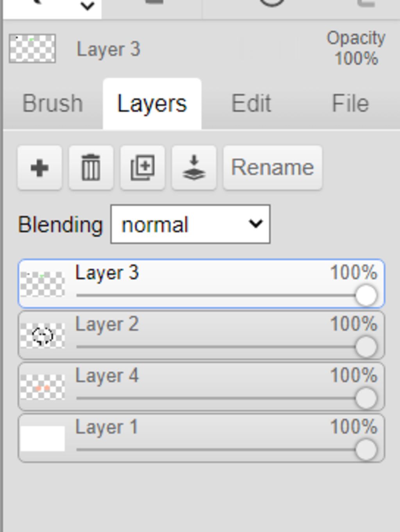Select Layer 4 in the list
The width and height of the screenshot is (400, 532).
(202, 387)
